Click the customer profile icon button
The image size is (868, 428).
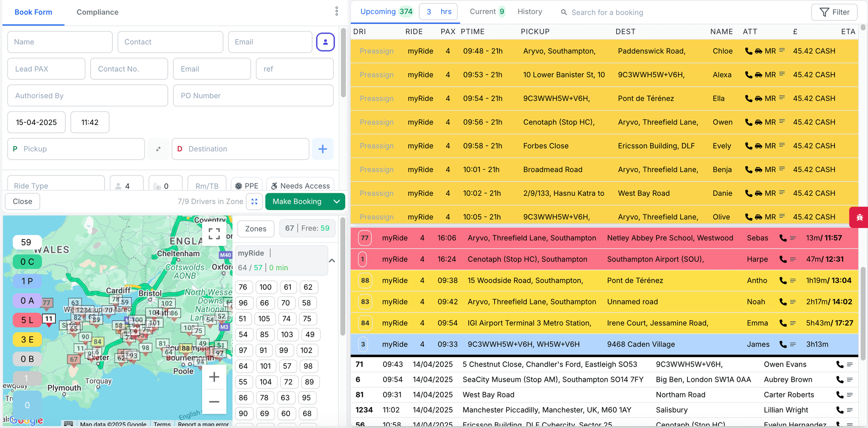[325, 42]
